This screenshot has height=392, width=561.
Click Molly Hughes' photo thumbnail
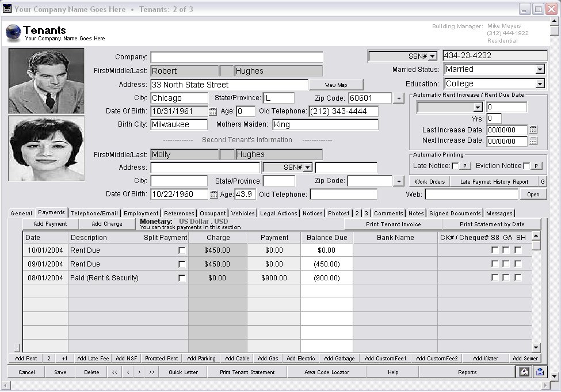click(47, 149)
